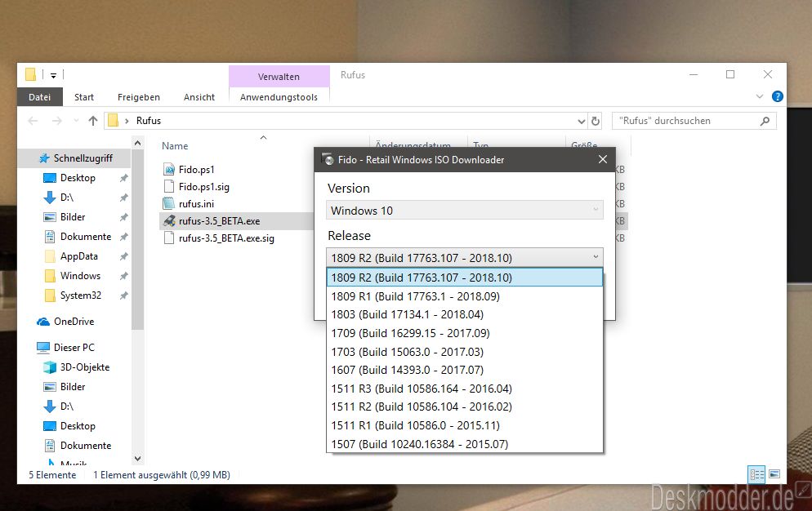Click the System32 folder icon
Image resolution: width=812 pixels, height=511 pixels.
point(50,295)
